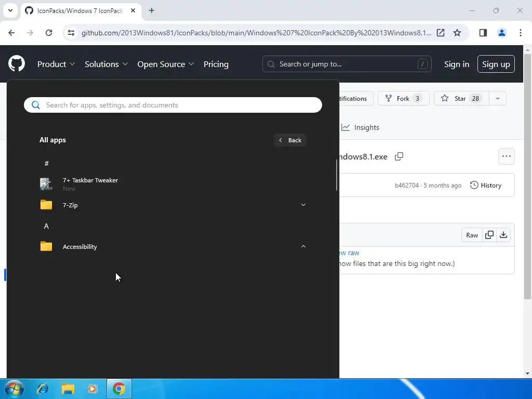The height and width of the screenshot is (399, 532).
Task: Reload the page in Chrome
Action: (49, 33)
